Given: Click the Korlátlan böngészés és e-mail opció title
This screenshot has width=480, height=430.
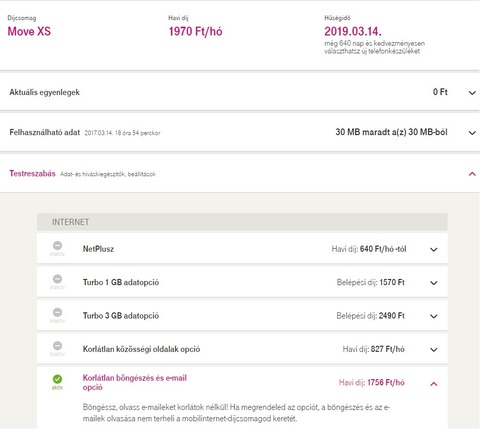Looking at the screenshot, I should click(135, 382).
